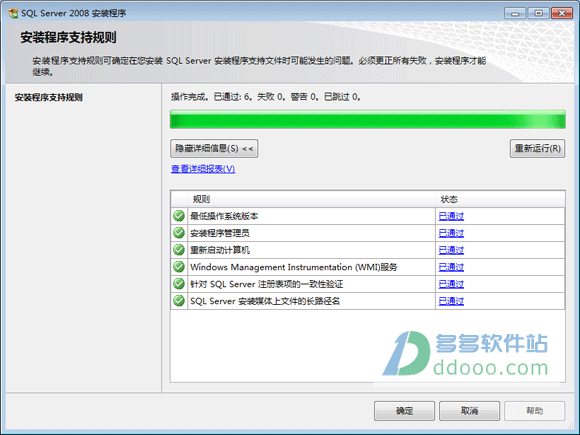Open 已通过 status link for 重新启动计算机
The width and height of the screenshot is (580, 435).
451,250
